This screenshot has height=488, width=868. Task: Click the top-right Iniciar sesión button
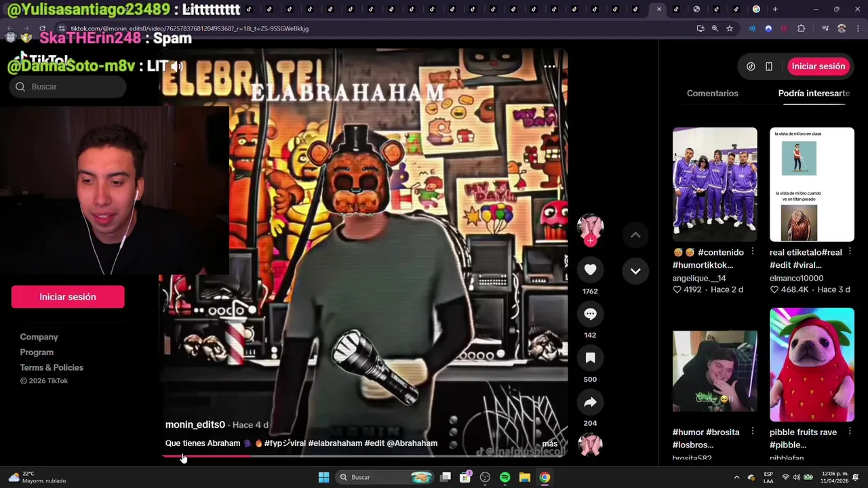818,66
